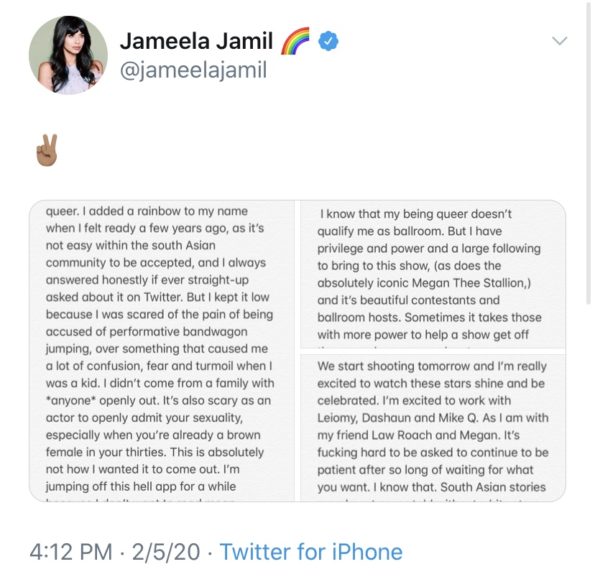The width and height of the screenshot is (595, 582).
Task: Open the Twitter for iPhone source link
Action: [311, 552]
